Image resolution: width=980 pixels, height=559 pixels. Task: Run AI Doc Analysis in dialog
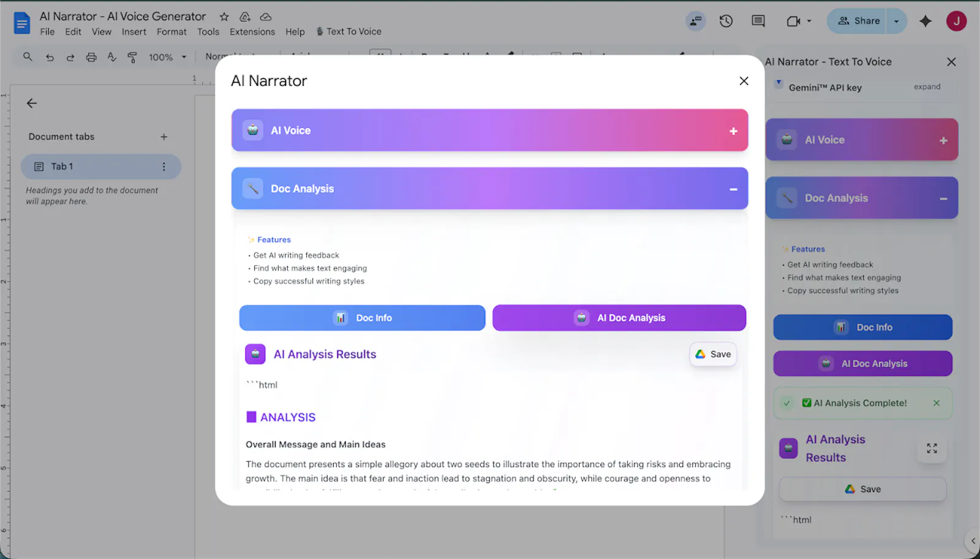pos(619,318)
